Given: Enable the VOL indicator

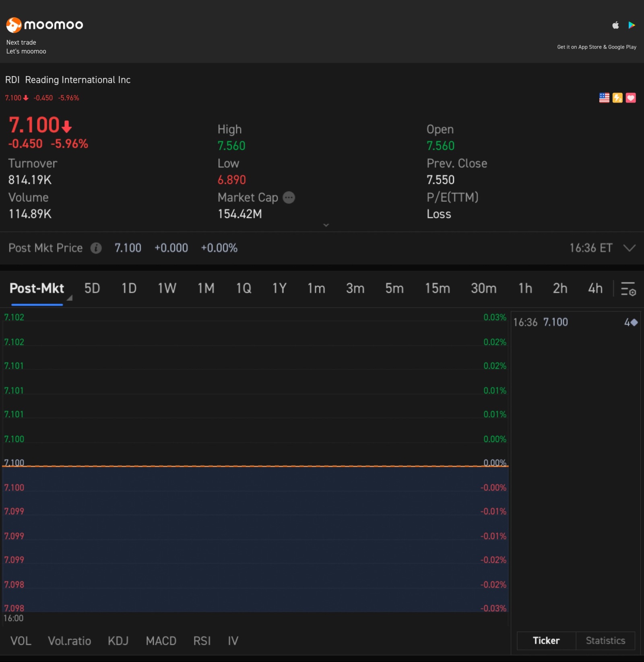Looking at the screenshot, I should (21, 641).
